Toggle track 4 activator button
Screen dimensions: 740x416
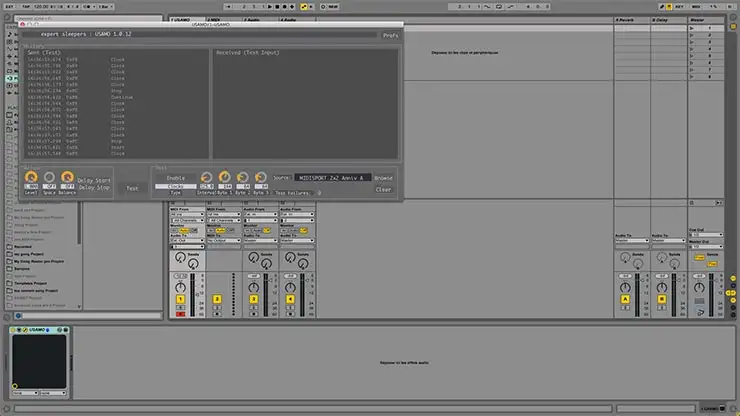(x=290, y=299)
